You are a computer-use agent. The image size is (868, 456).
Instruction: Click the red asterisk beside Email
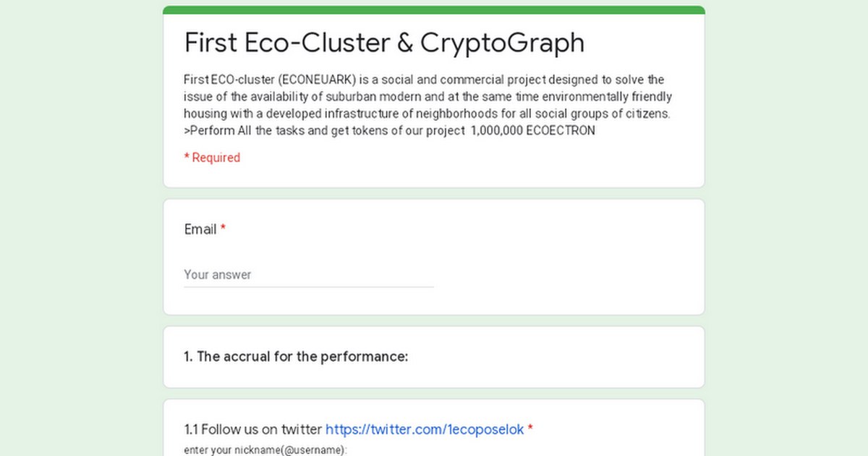coord(224,229)
